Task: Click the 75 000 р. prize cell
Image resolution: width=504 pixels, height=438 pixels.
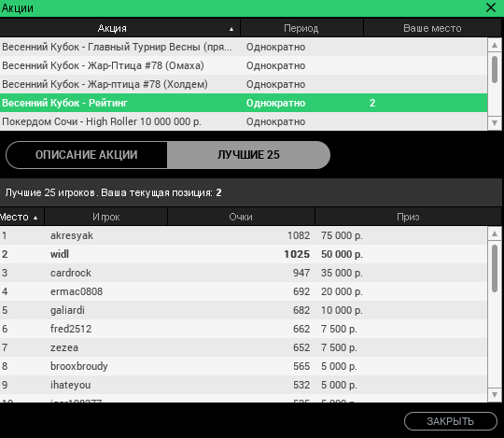Action: tap(342, 235)
